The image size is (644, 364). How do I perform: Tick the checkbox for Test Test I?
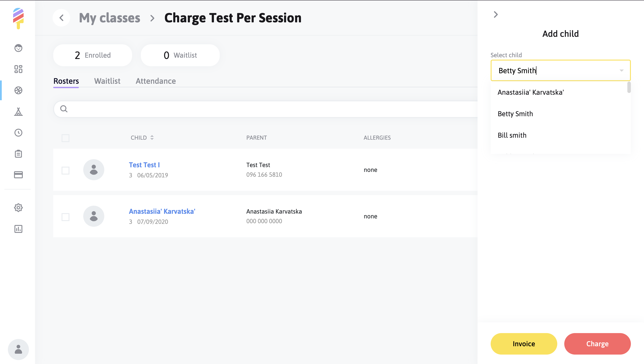(x=65, y=170)
